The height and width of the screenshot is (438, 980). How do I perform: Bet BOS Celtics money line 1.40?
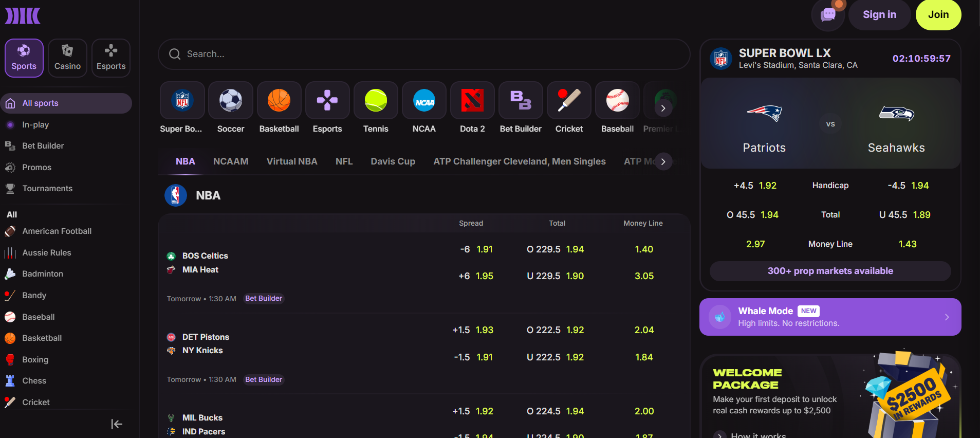(x=644, y=249)
